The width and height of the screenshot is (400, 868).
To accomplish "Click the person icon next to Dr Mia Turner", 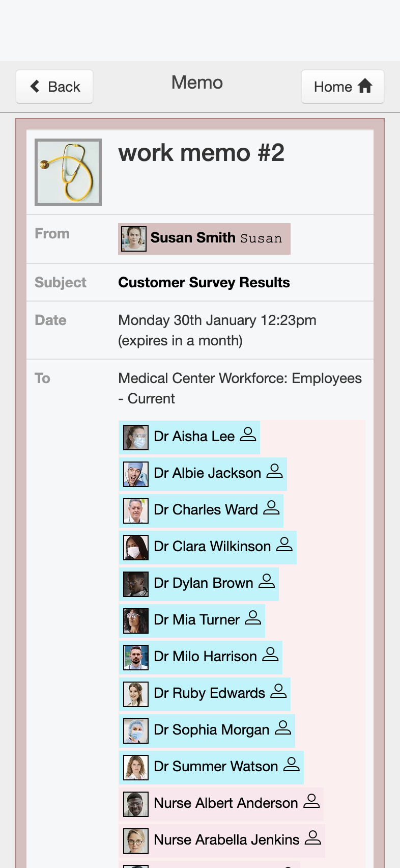I will 253,617.
